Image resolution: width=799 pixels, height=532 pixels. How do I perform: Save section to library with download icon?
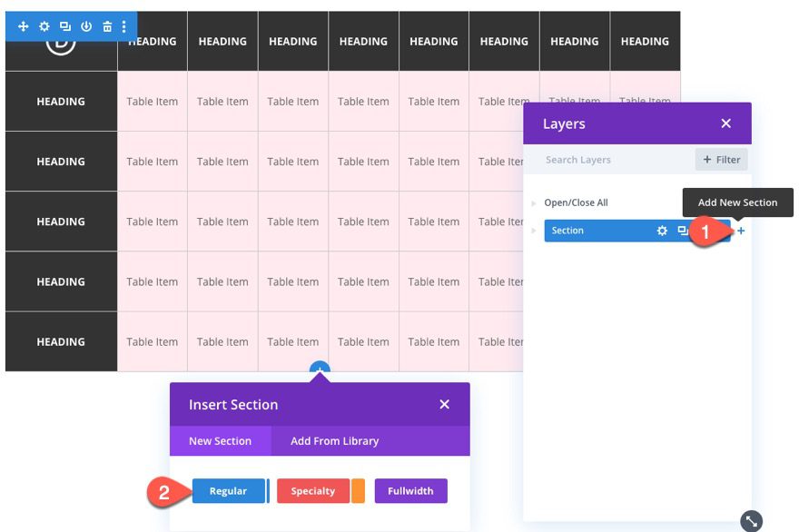tap(84, 26)
